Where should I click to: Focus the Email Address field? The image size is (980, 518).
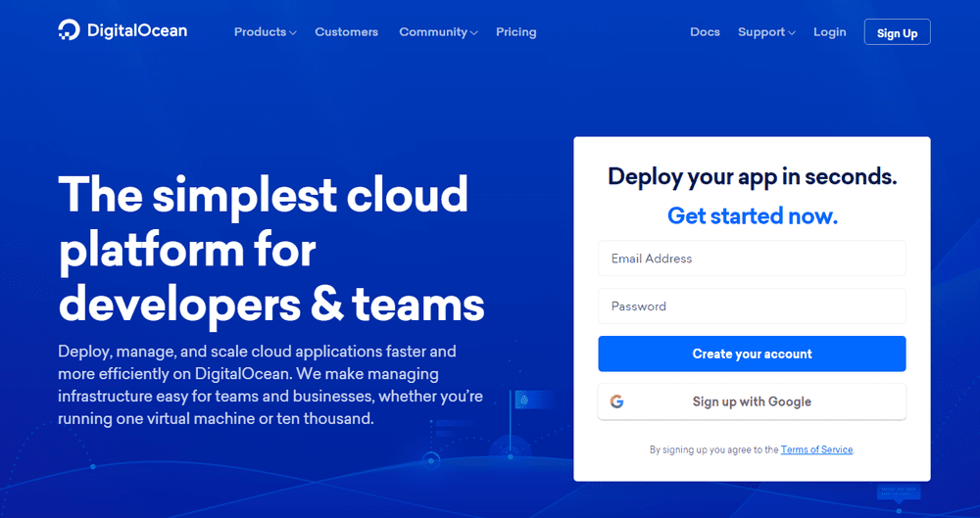tap(752, 259)
